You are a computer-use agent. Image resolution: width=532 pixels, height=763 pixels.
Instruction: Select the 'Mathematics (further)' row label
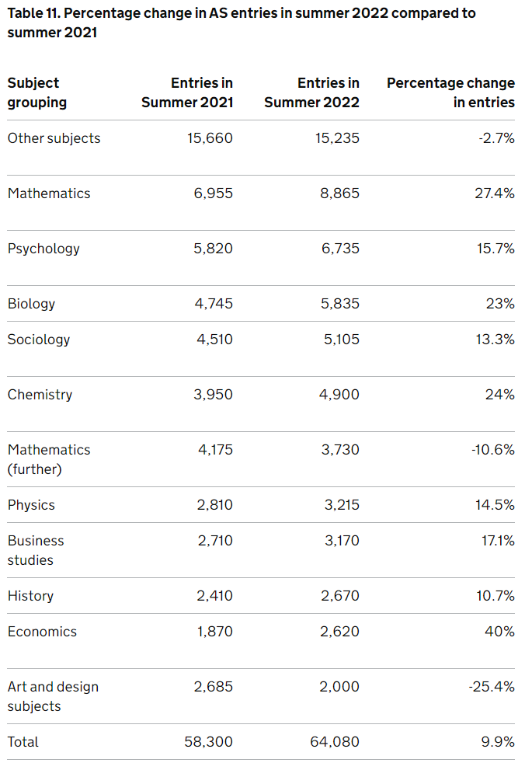pos(49,459)
